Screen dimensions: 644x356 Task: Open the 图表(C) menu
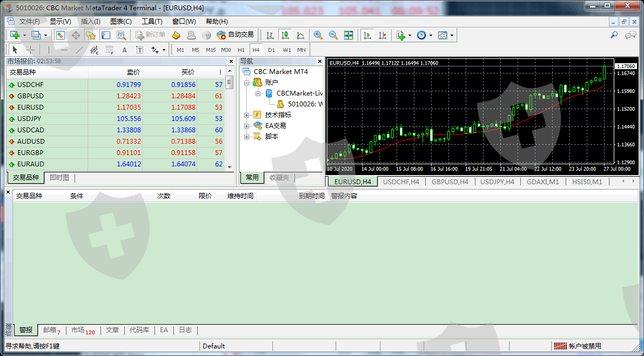pos(120,22)
